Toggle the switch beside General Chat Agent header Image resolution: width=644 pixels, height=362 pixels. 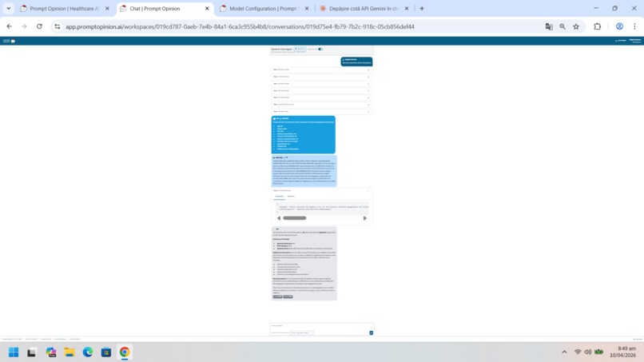(x=320, y=49)
